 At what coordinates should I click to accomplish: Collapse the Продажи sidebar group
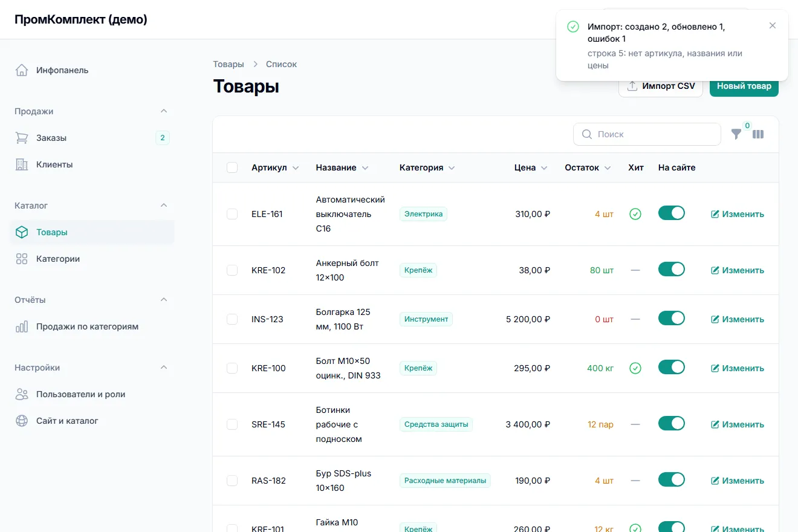click(164, 111)
